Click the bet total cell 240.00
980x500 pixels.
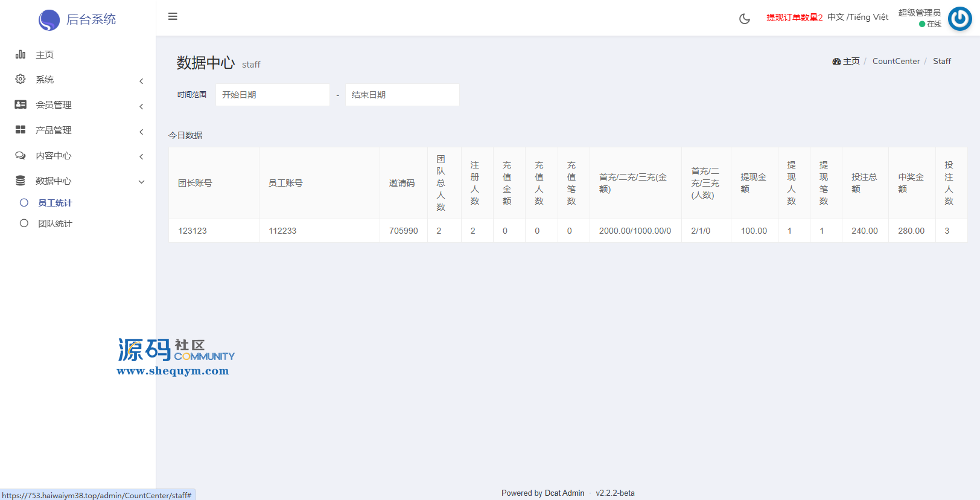point(865,231)
